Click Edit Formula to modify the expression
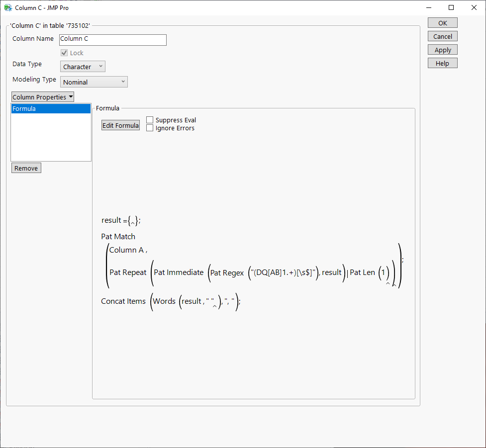The width and height of the screenshot is (486, 448). [x=120, y=125]
